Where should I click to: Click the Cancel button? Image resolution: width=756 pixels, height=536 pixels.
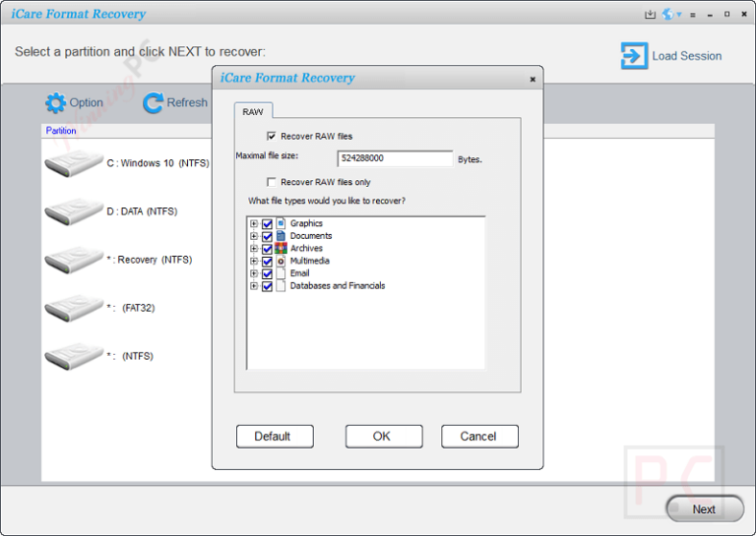(479, 437)
